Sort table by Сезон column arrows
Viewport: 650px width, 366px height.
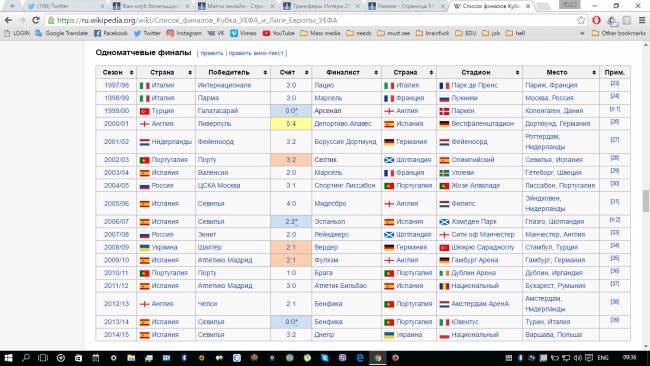131,73
